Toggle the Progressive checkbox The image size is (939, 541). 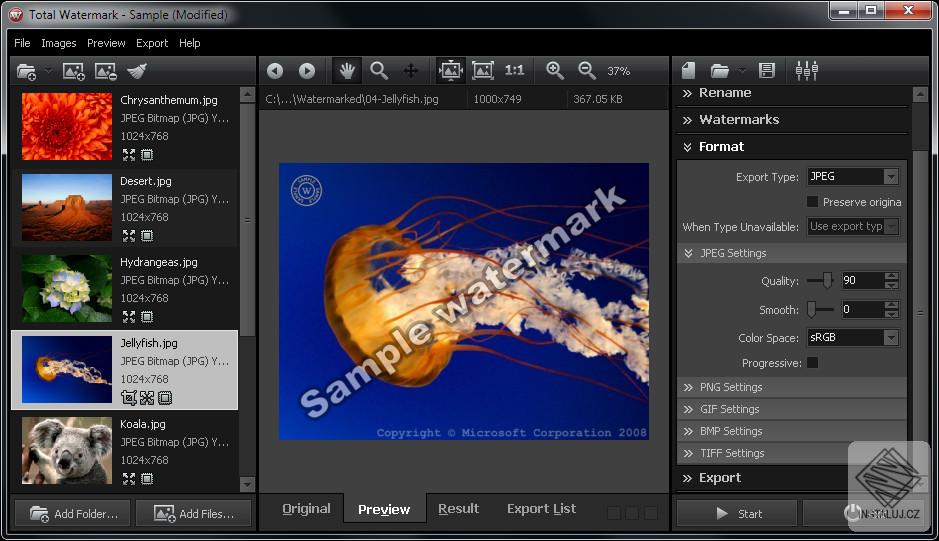click(813, 363)
